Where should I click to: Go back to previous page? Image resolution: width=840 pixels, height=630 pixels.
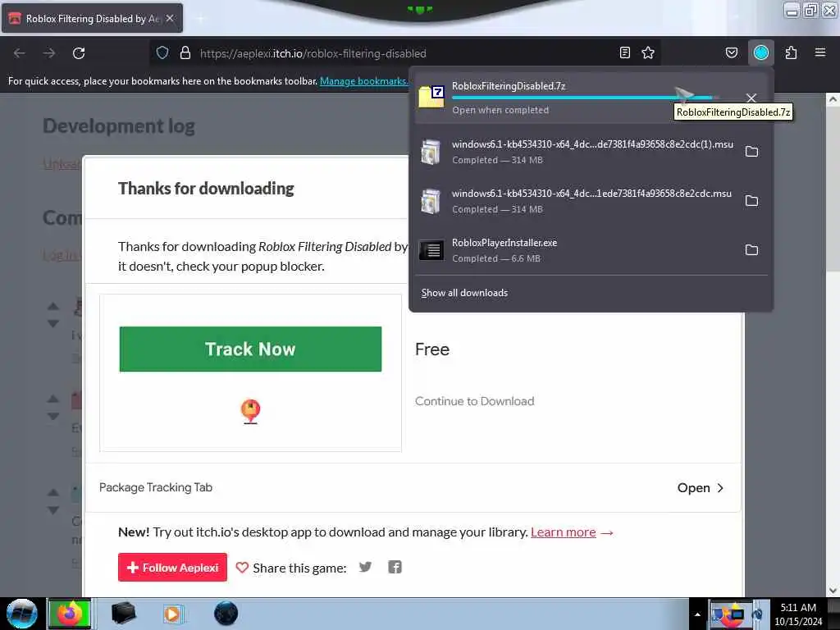[20, 53]
